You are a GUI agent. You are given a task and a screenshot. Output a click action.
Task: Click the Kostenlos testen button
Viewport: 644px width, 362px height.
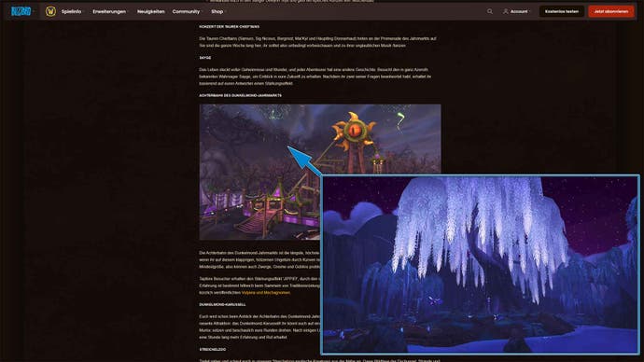562,11
